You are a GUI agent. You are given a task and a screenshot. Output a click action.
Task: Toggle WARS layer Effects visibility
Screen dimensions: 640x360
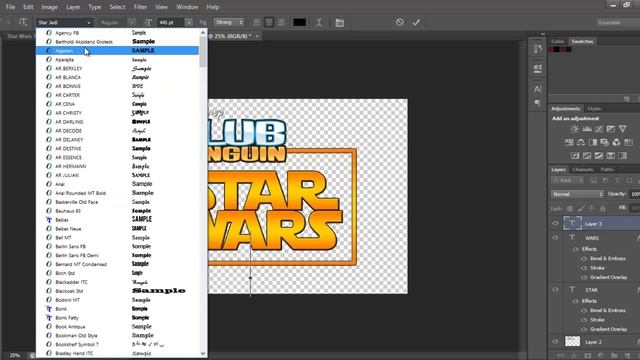coord(576,249)
